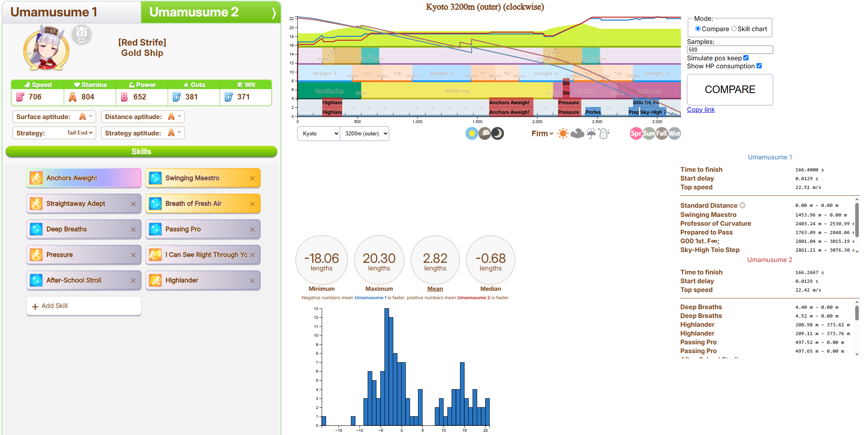
Task: Click the Prepared to Pass results row
Action: coord(767,232)
